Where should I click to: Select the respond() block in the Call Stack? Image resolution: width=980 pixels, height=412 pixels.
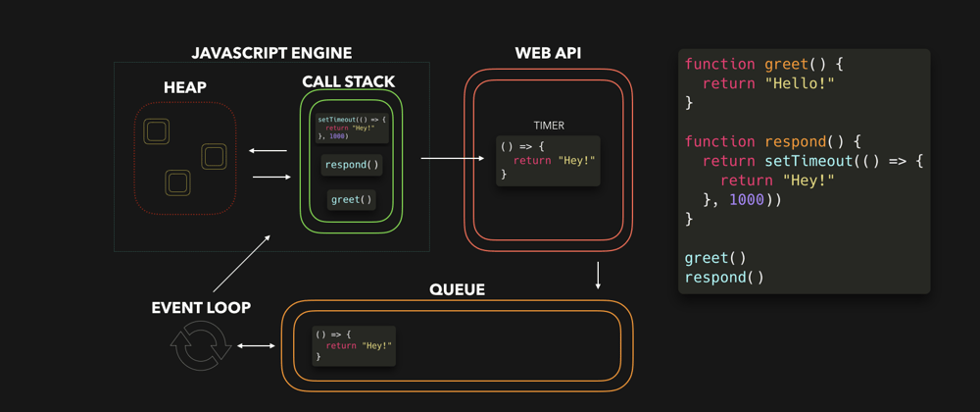(351, 166)
